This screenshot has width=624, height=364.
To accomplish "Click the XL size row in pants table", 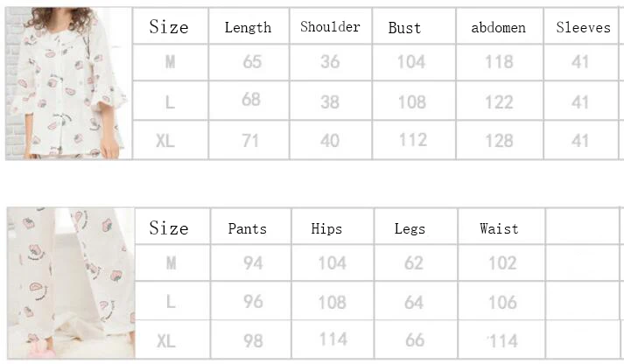I will click(x=377, y=340).
